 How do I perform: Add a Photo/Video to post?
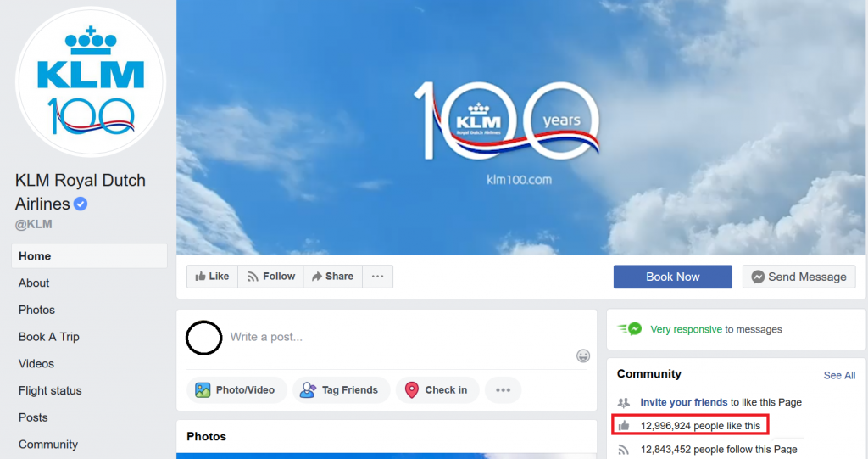236,390
